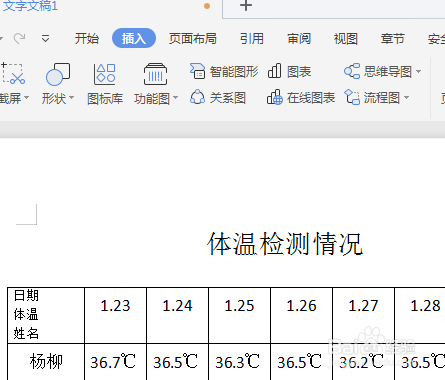Open the 章节 tab
445x380 pixels.
pos(393,39)
